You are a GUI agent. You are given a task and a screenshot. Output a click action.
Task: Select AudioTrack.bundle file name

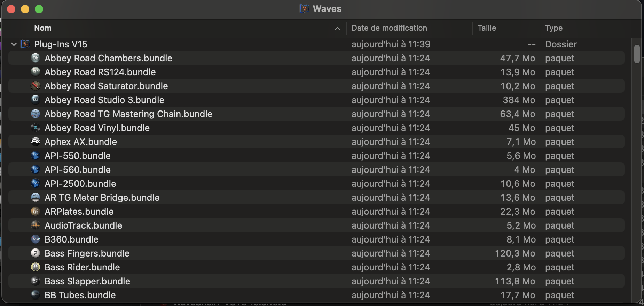[x=83, y=225]
